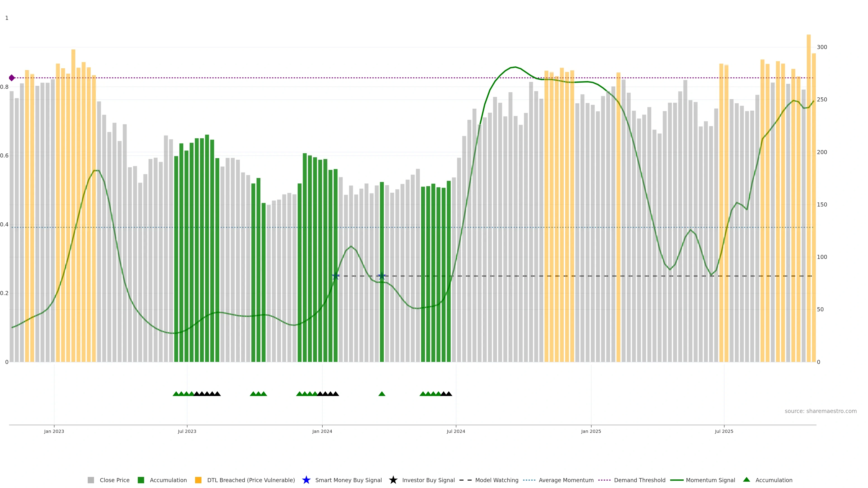Click the grey Close Price legend square
This screenshot has width=868, height=488.
pos(91,480)
